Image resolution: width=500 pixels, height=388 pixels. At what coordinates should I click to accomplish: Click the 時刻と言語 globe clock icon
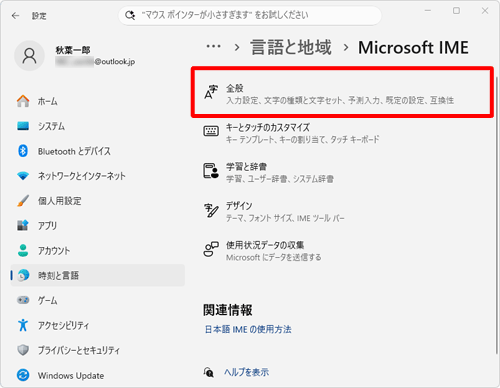tap(23, 275)
